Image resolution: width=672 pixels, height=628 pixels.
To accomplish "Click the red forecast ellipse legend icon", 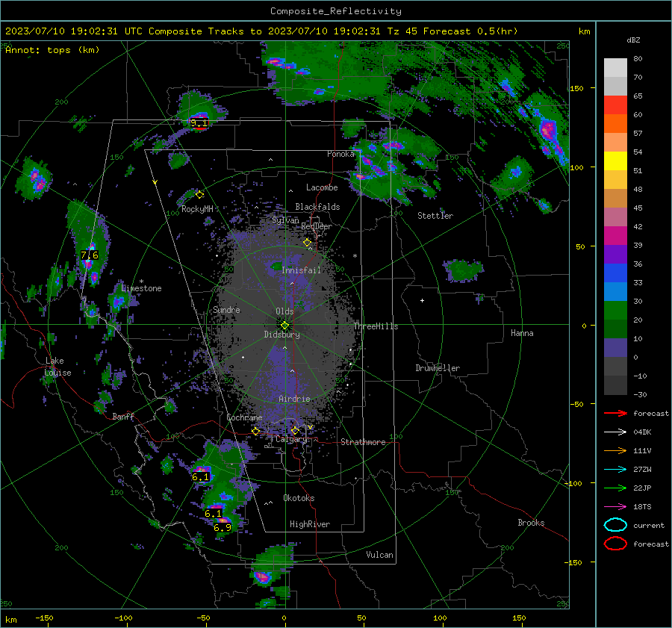I will (x=615, y=544).
